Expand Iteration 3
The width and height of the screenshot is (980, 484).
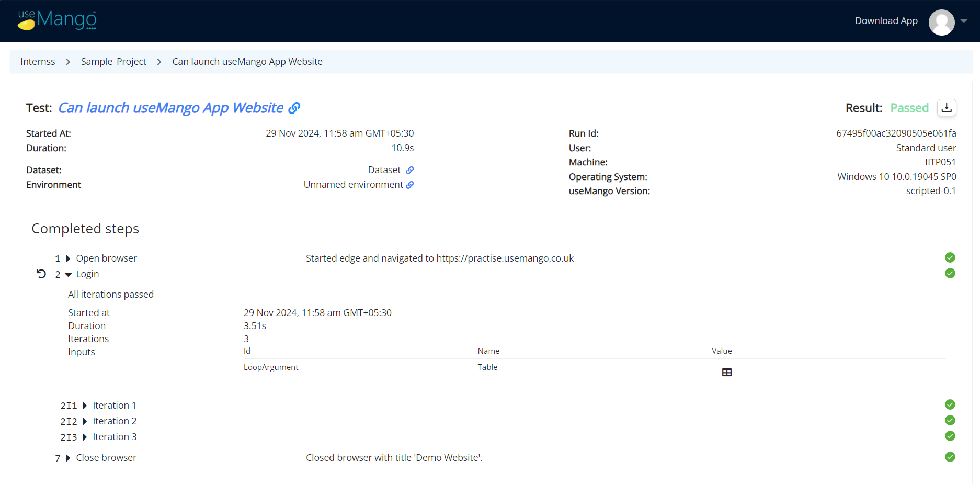[85, 437]
